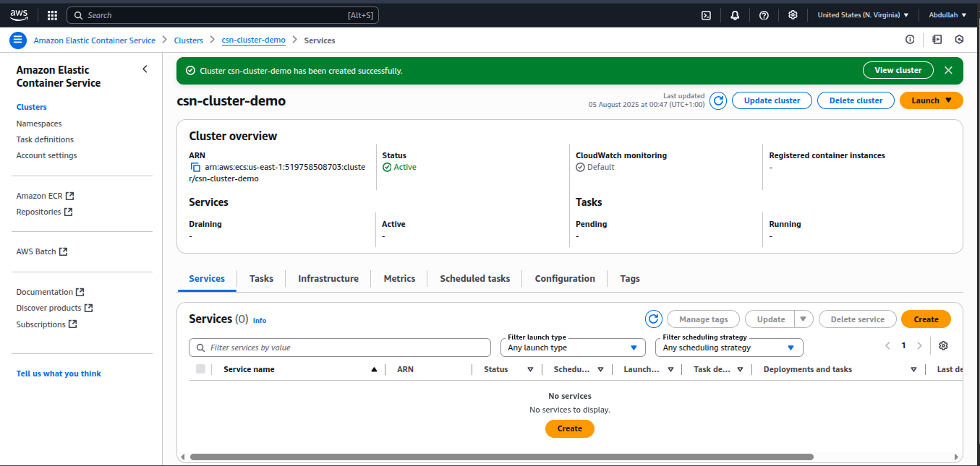Sort the Deployments and tasks column
Viewport: 980px width, 466px height.
pos(914,369)
